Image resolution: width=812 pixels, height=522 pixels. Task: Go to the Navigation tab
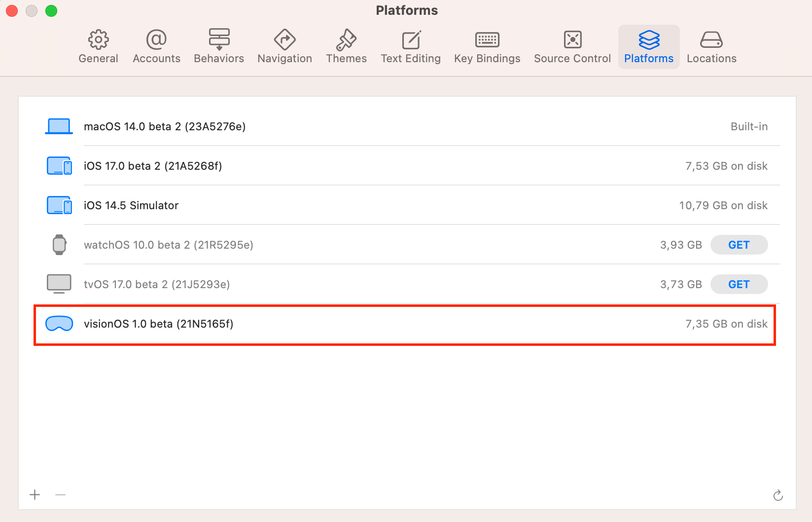284,47
